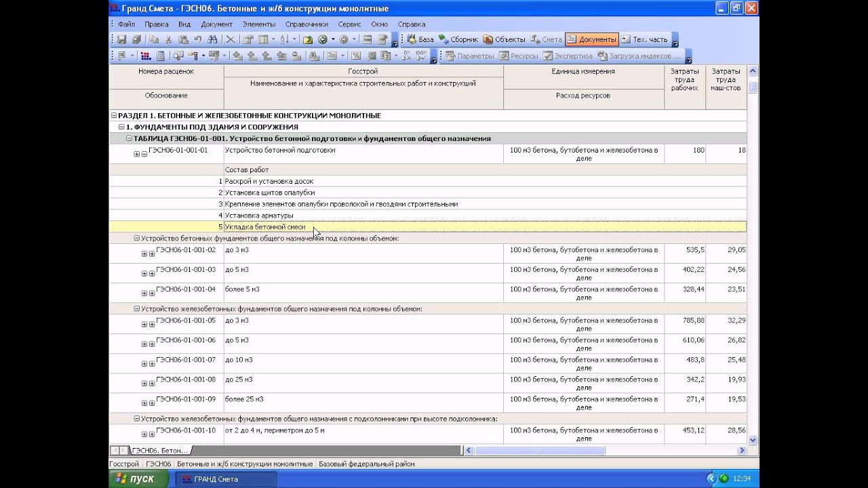The image size is (868, 488).
Task: Open the Тех. часть toolbar button
Action: pos(644,39)
